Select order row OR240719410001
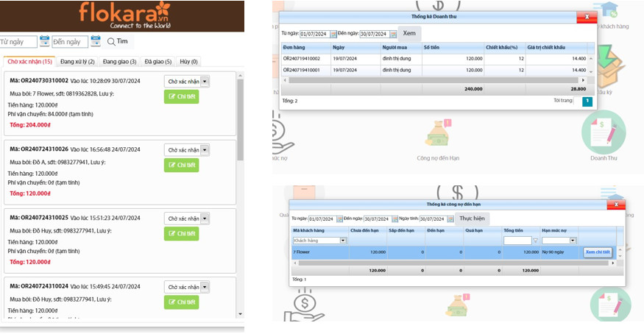The image size is (644, 334). (x=434, y=70)
